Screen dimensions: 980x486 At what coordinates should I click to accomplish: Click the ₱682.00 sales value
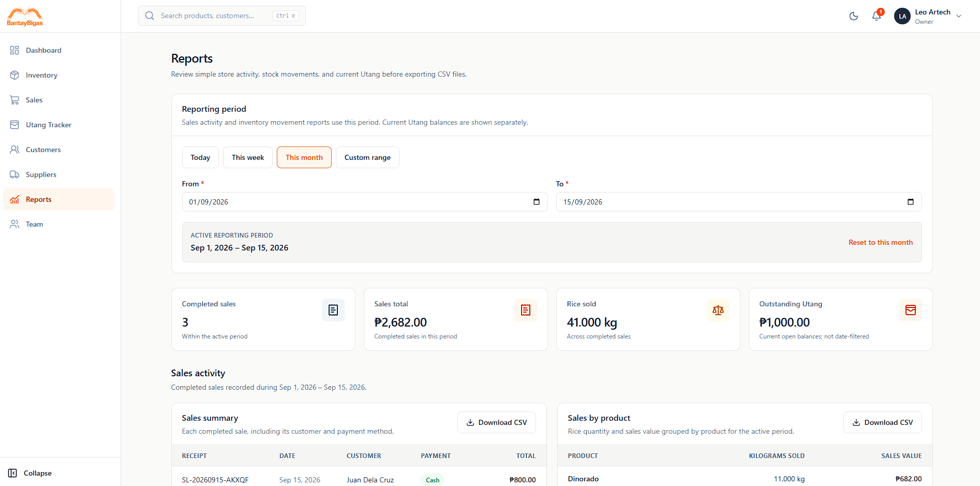[x=909, y=479]
